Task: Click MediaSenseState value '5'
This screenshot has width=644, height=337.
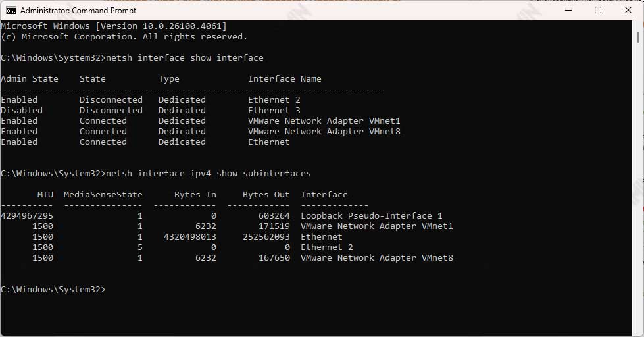Action: (140, 247)
